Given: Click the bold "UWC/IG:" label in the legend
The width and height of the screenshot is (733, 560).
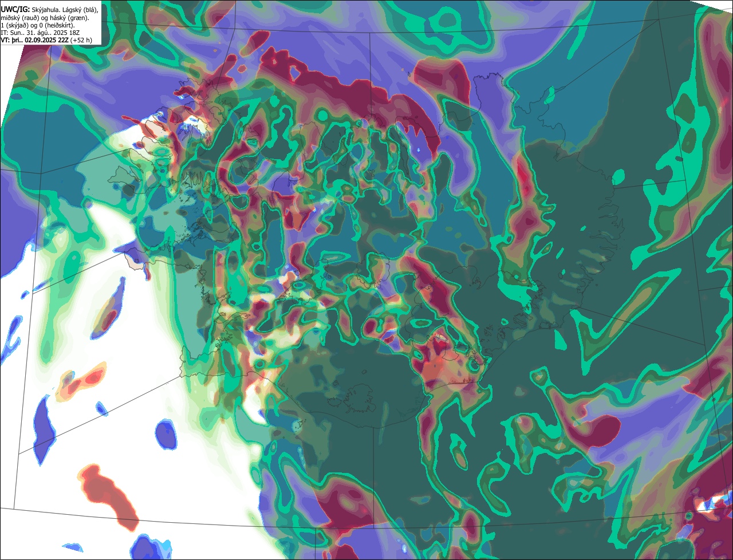Looking at the screenshot, I should tap(15, 10).
